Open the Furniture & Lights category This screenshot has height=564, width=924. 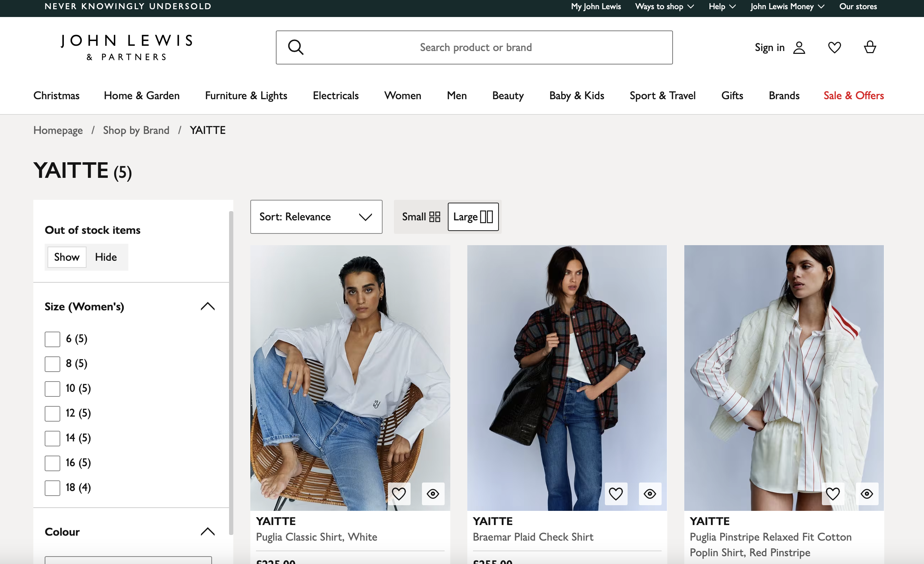pyautogui.click(x=246, y=96)
